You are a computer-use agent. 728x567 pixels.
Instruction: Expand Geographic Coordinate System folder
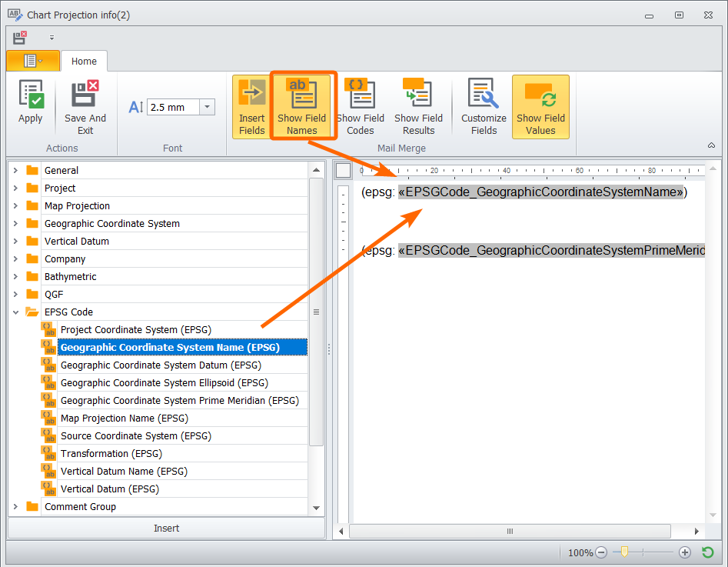point(16,224)
